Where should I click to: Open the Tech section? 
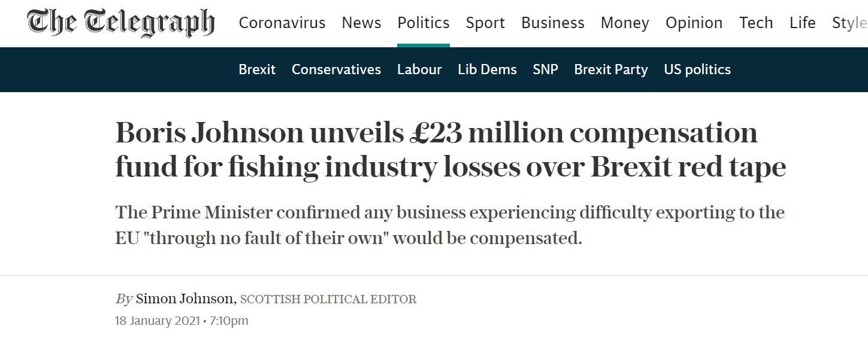[756, 23]
